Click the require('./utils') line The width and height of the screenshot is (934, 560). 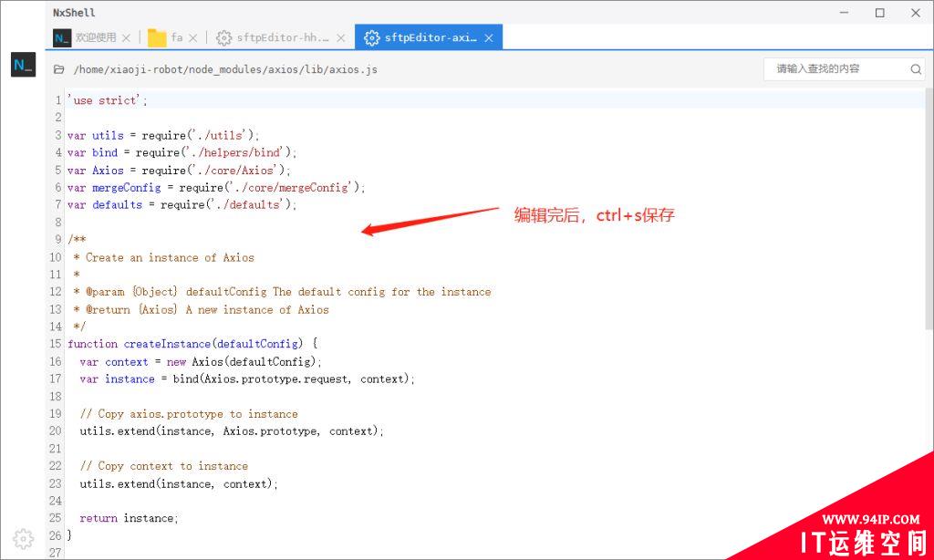coord(163,135)
